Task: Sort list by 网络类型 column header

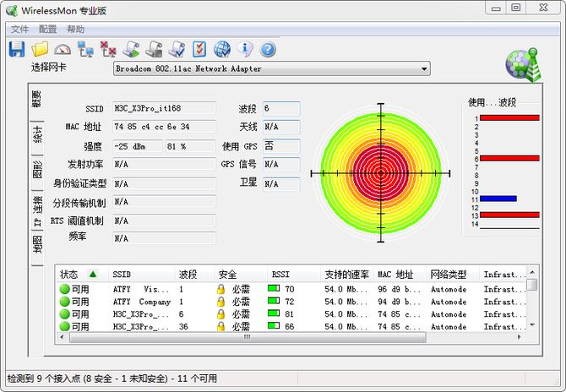Action: (453, 275)
